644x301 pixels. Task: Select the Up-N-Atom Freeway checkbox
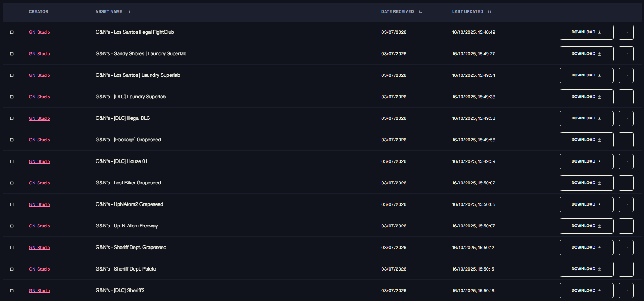click(x=12, y=226)
